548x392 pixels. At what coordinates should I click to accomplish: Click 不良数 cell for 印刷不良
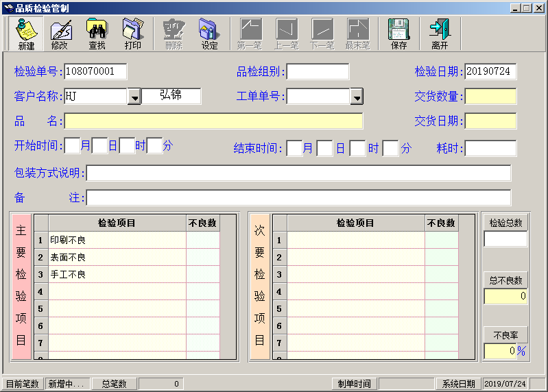pos(203,240)
